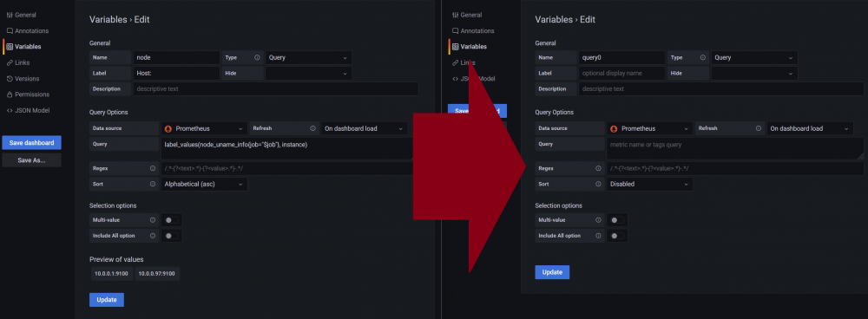Open Hide dropdown in query0 variable editor
This screenshot has width=868, height=319.
point(754,73)
